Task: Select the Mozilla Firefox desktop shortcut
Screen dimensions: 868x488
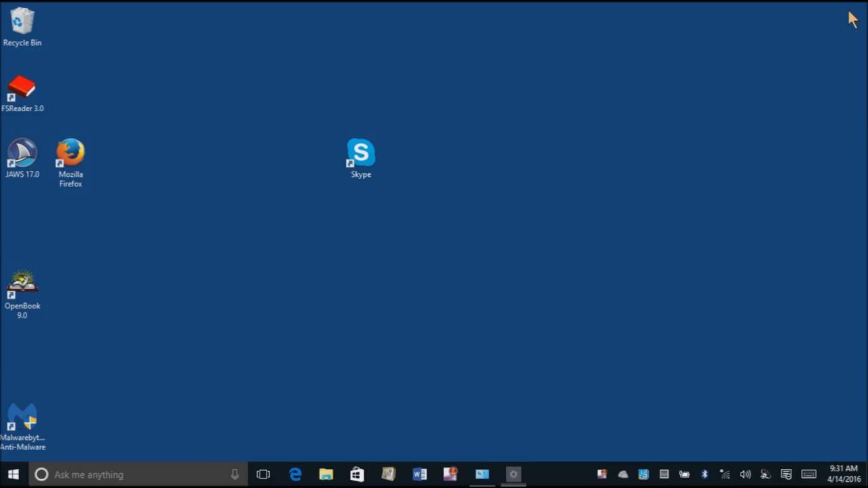Action: tap(71, 163)
